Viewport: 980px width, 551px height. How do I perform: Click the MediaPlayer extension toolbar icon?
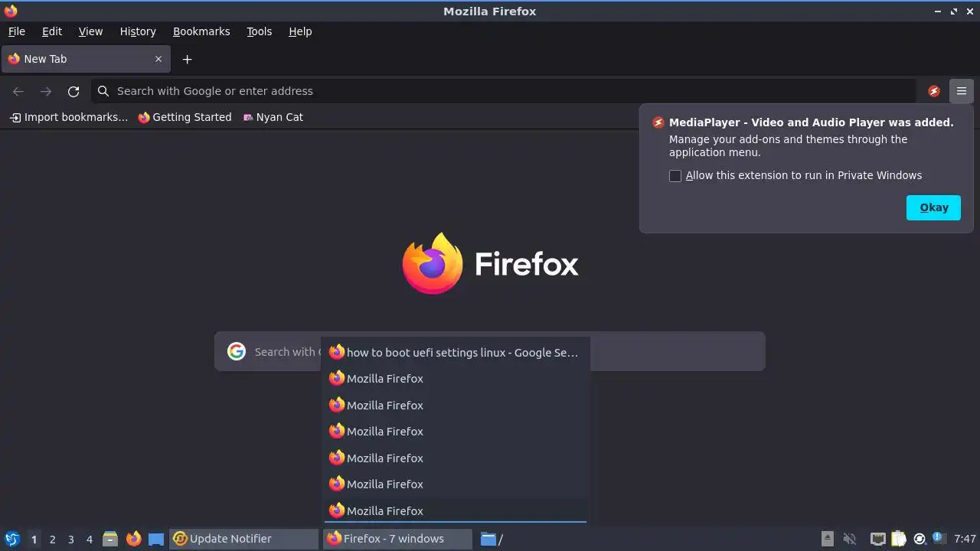(934, 91)
